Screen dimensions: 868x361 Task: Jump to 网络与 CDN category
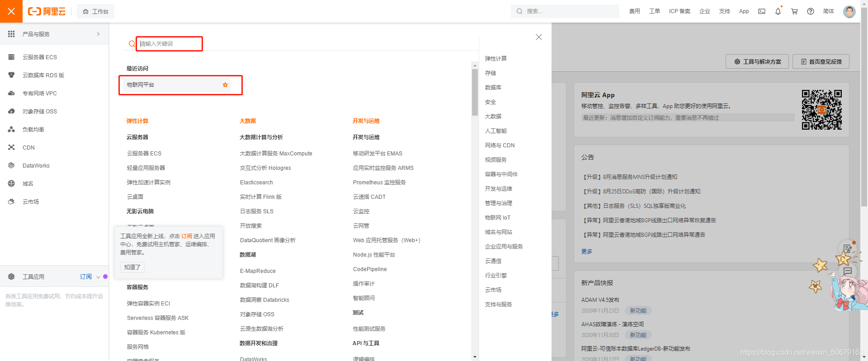pyautogui.click(x=500, y=145)
